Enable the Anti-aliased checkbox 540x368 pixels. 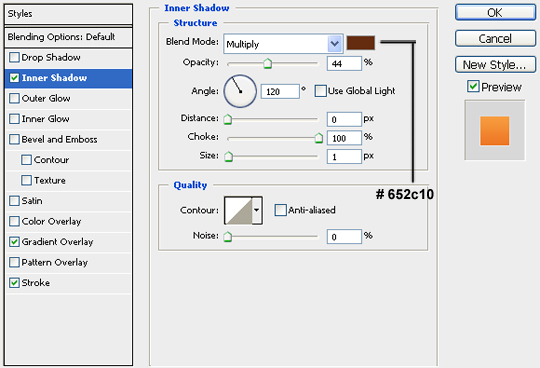tap(280, 210)
